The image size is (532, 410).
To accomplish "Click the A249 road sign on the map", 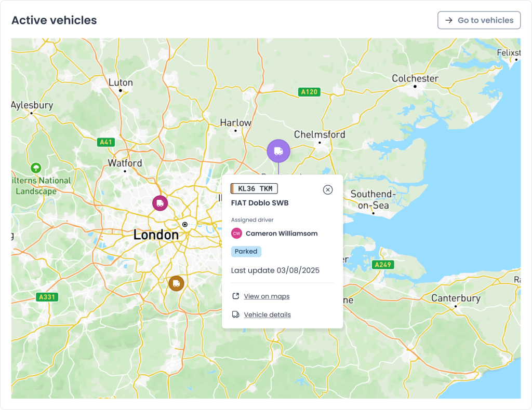I will pos(383,265).
